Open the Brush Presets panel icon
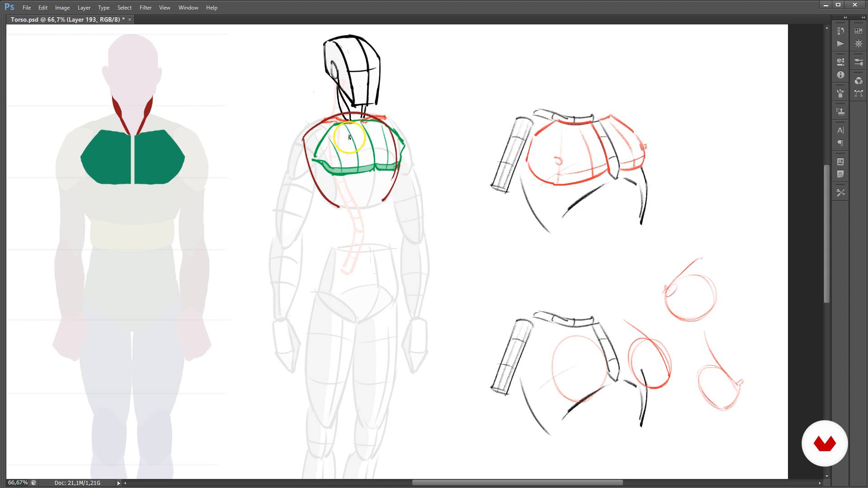Image resolution: width=868 pixels, height=488 pixels. pyautogui.click(x=840, y=94)
